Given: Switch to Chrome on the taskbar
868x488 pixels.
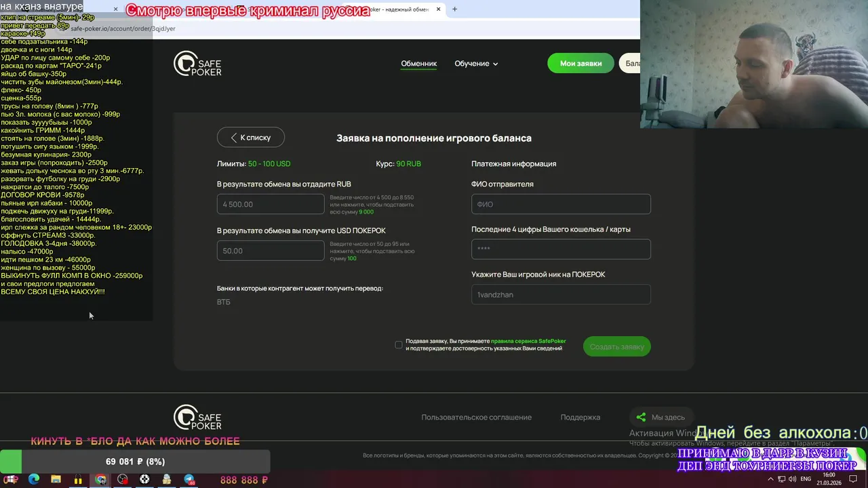Looking at the screenshot, I should (100, 479).
